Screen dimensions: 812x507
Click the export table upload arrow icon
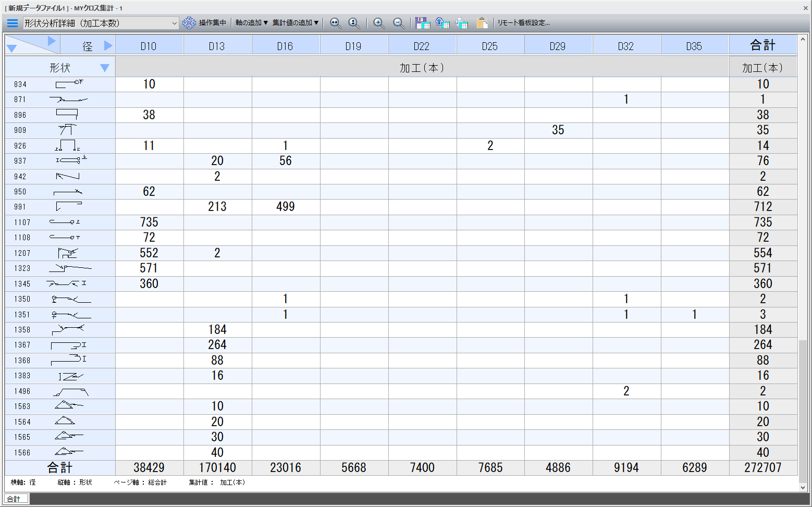pyautogui.click(x=442, y=23)
